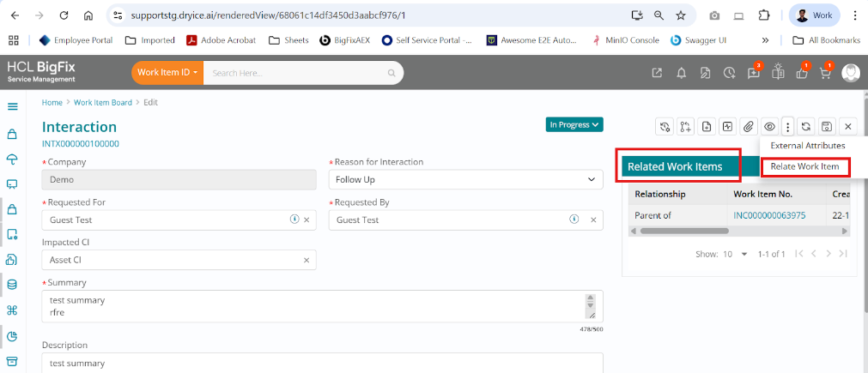Open the Swagger UI bookmark

698,39
